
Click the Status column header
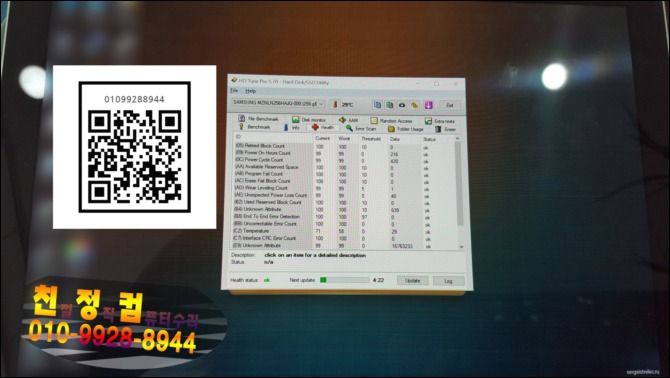(429, 139)
